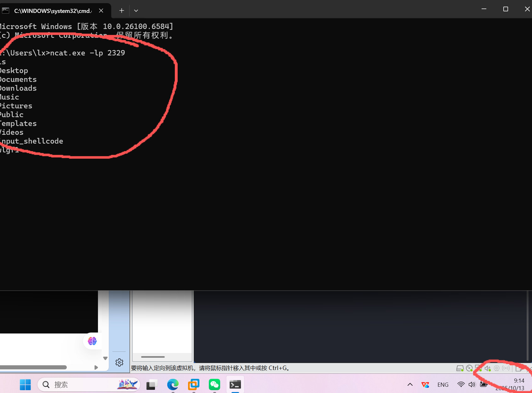Screen dimensions: 532x393
Task: Click the 'Downloads' output line
Action: pos(18,88)
